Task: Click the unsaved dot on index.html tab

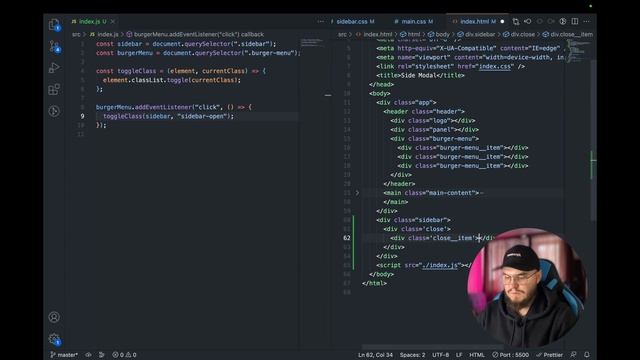Action: tap(502, 21)
